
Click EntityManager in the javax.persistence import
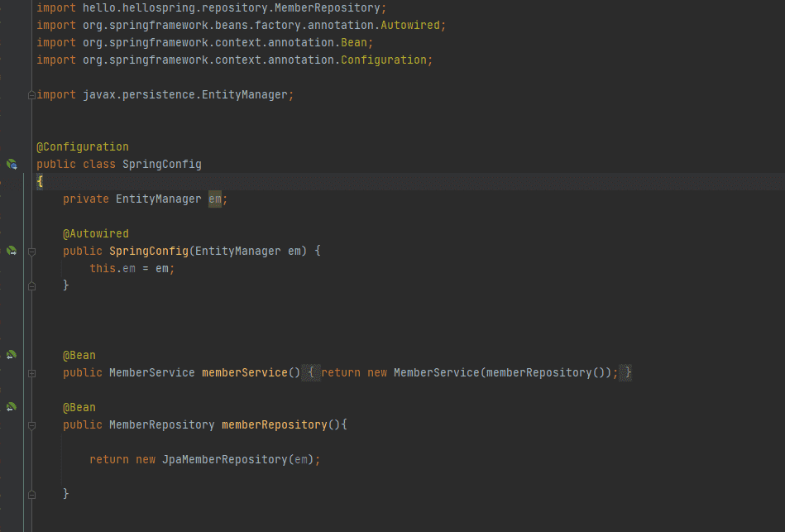[245, 94]
